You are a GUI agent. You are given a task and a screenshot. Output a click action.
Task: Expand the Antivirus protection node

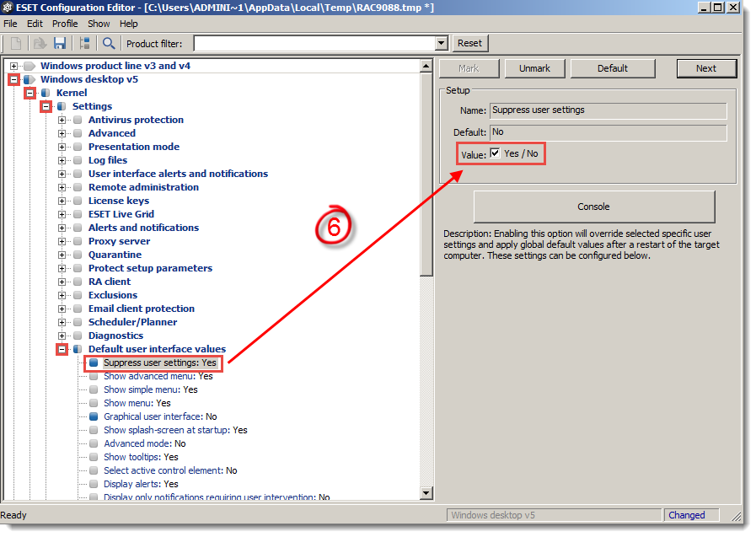(x=62, y=120)
